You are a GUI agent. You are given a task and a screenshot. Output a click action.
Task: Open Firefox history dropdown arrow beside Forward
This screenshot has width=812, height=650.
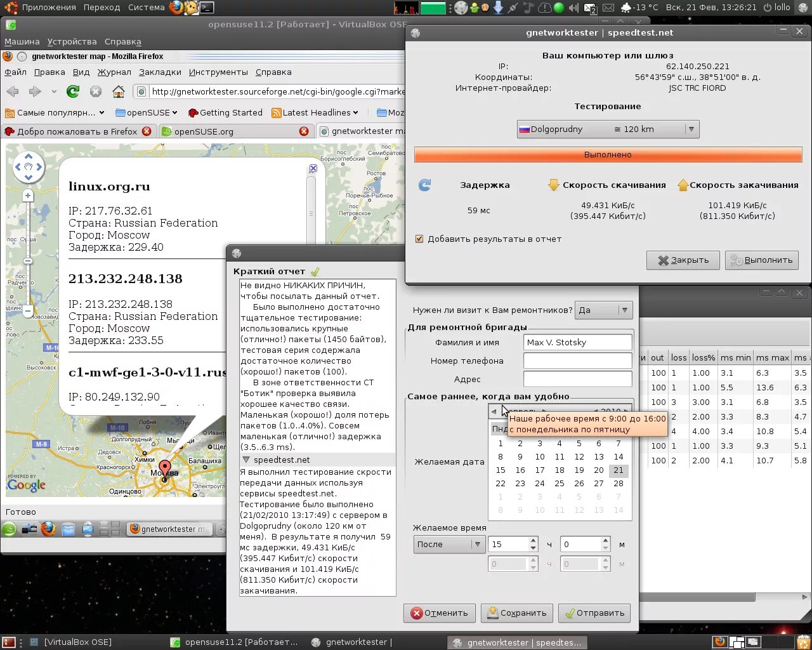pyautogui.click(x=54, y=91)
